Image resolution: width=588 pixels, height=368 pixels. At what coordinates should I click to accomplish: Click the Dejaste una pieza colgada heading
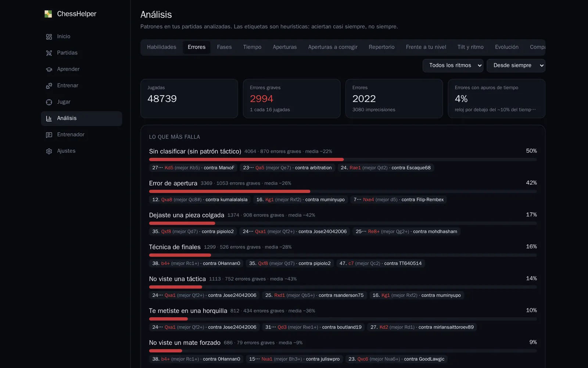coord(187,215)
